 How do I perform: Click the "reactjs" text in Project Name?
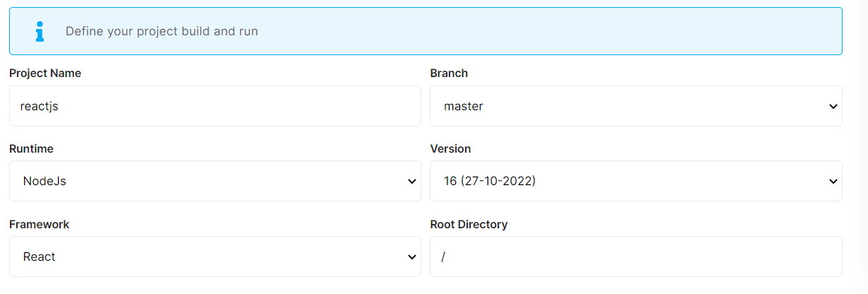point(39,106)
